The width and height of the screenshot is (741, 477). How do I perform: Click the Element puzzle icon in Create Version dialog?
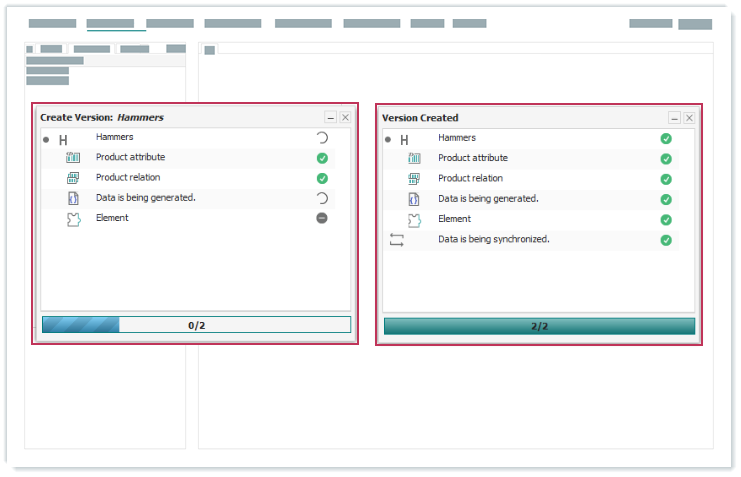(73, 219)
